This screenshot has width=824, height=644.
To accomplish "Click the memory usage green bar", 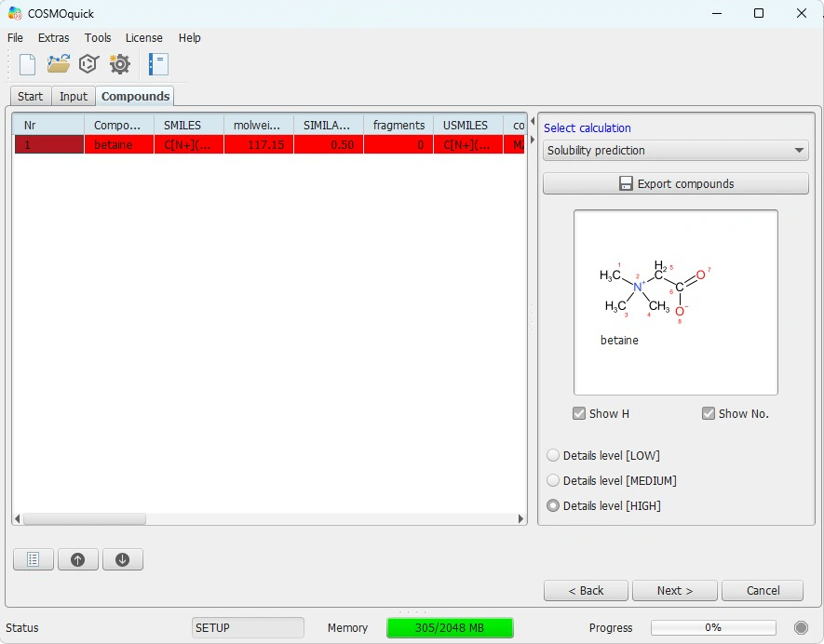I will tap(450, 628).
